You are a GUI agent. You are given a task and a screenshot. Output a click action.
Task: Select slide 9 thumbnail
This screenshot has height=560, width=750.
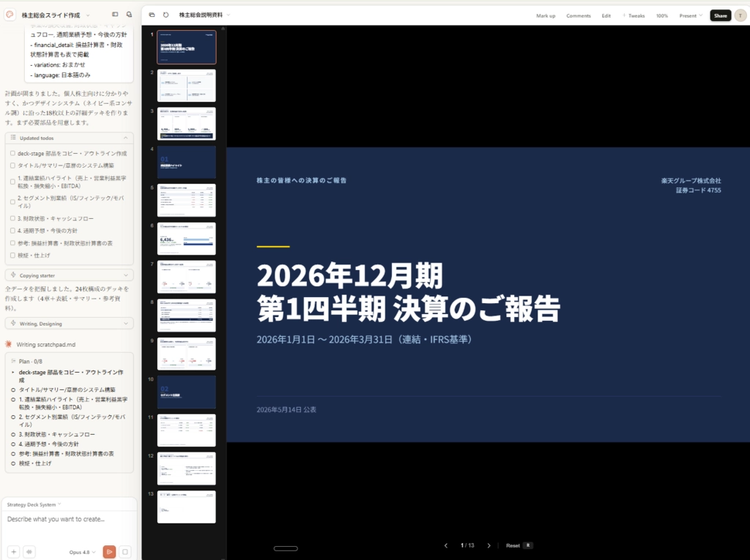coord(187,354)
